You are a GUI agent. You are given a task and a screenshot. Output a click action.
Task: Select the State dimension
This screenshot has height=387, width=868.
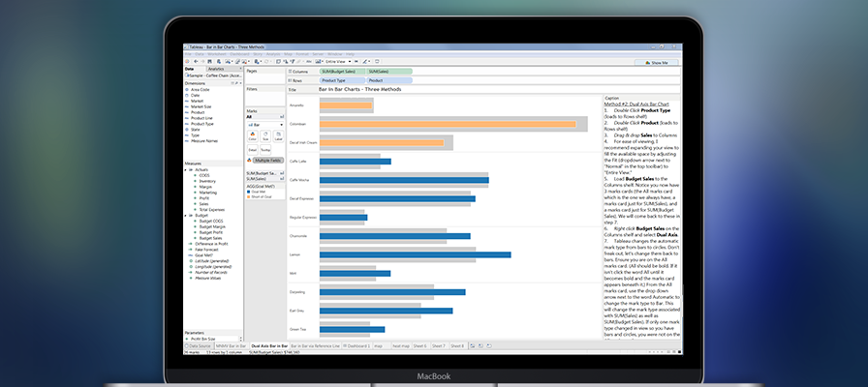point(196,130)
